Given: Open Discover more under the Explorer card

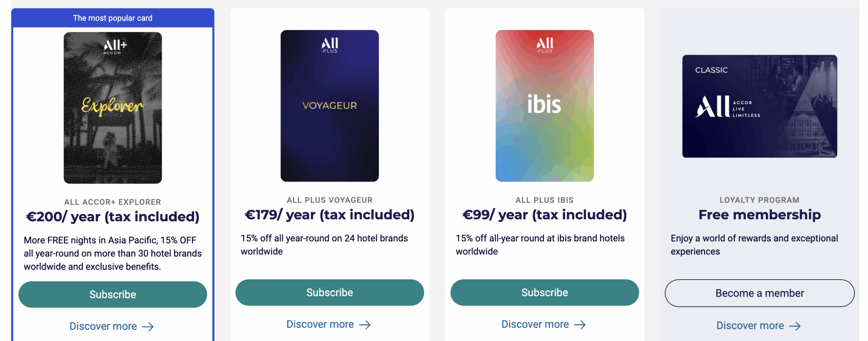Looking at the screenshot, I should click(x=103, y=326).
